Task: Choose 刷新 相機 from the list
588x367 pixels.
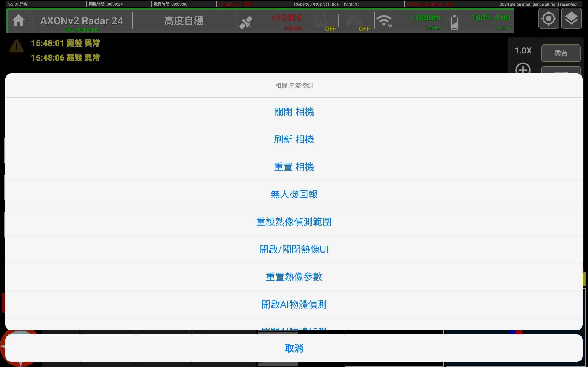Action: tap(294, 139)
